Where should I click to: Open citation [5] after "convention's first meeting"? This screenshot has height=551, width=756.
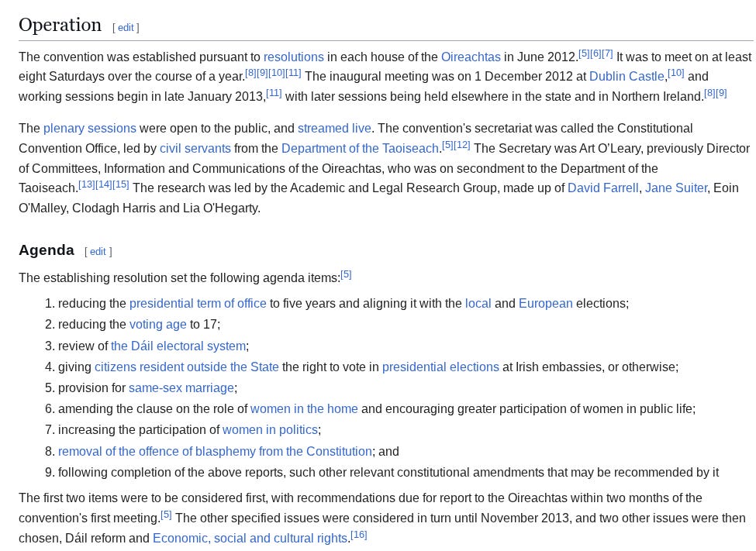tap(166, 515)
